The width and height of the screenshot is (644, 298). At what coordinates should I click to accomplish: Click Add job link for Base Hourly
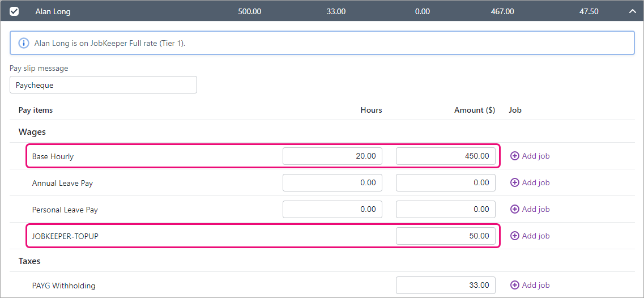click(x=535, y=156)
